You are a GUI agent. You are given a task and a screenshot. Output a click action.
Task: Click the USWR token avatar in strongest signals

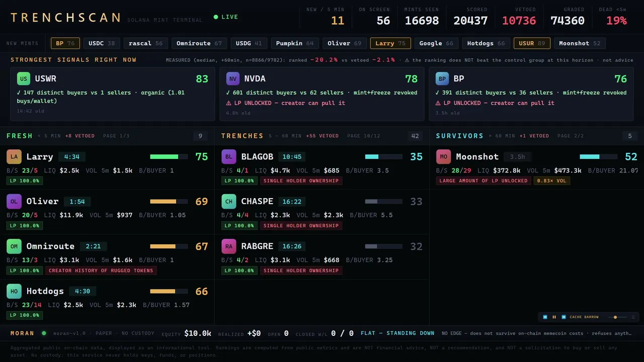(24, 78)
